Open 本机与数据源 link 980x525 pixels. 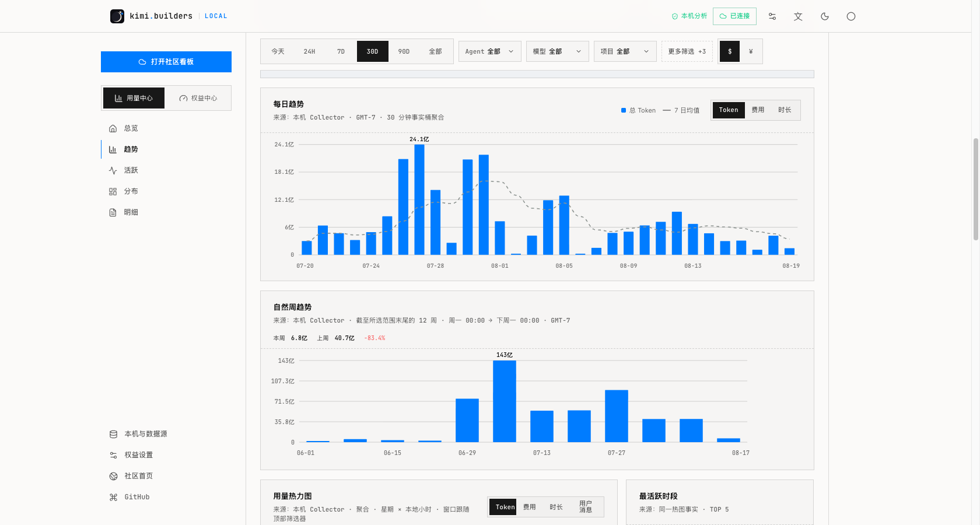[166, 434]
